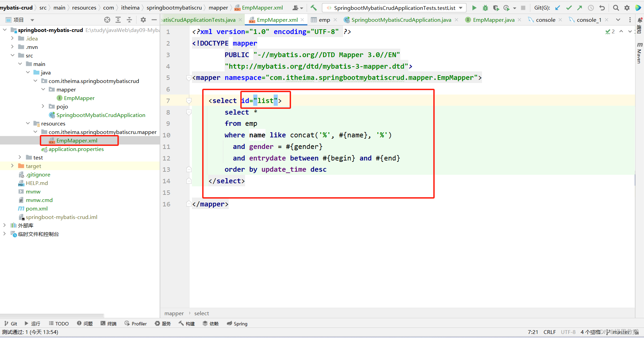Screen dimensions: 644x338
Task: Switch to the emp tab
Action: coord(324,20)
